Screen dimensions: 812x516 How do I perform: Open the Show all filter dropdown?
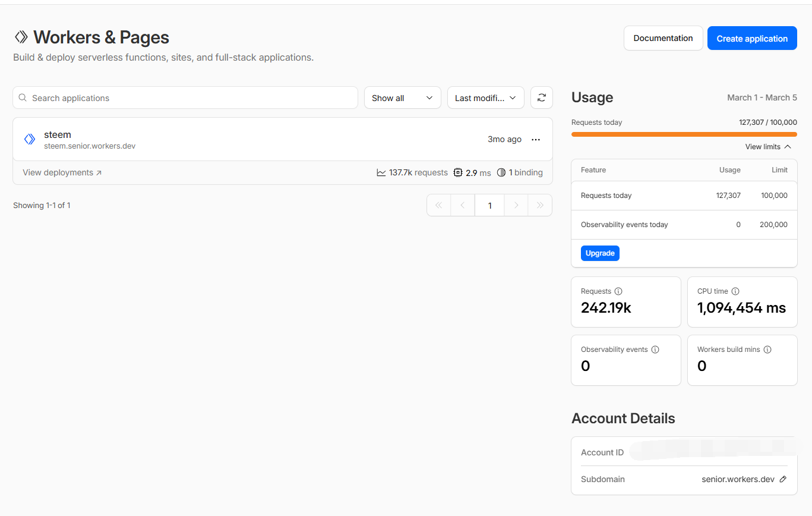click(402, 98)
